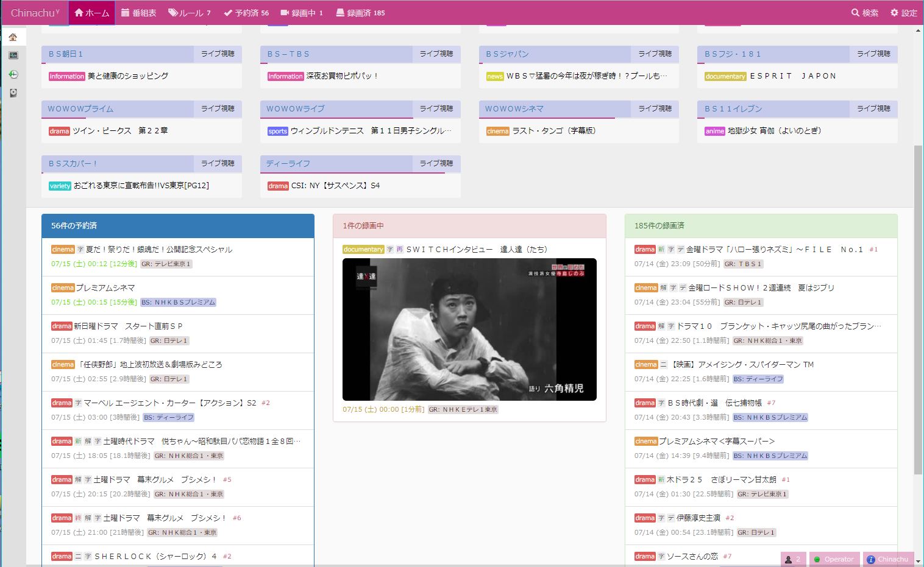Click the Operator status badge
Screen dimensions: 924x567
click(x=834, y=559)
